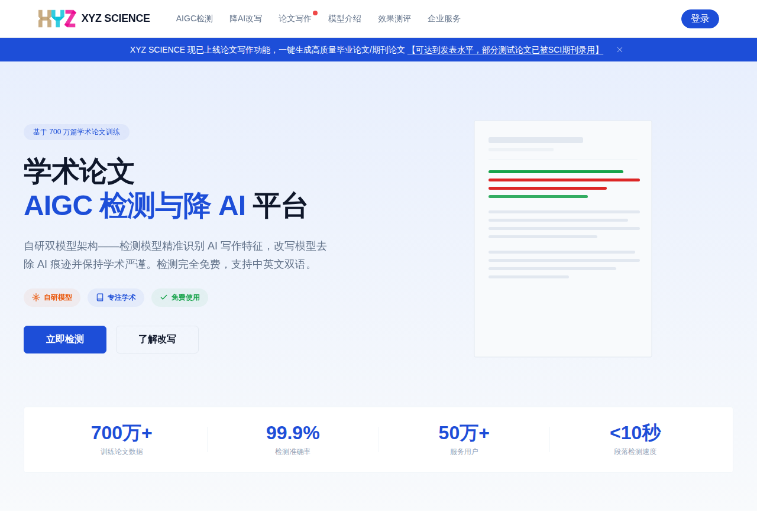757x532 pixels.
Task: Open the SCI期刊录用 banner link
Action: click(x=506, y=50)
